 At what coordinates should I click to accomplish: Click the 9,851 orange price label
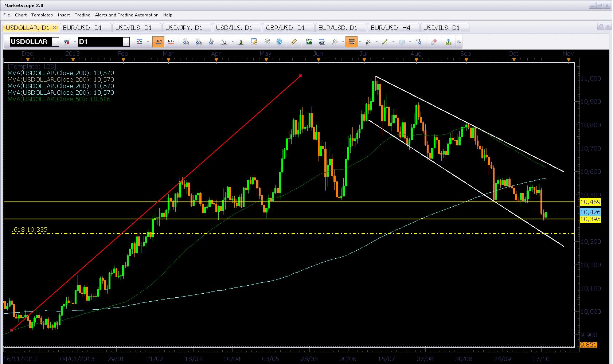click(588, 345)
